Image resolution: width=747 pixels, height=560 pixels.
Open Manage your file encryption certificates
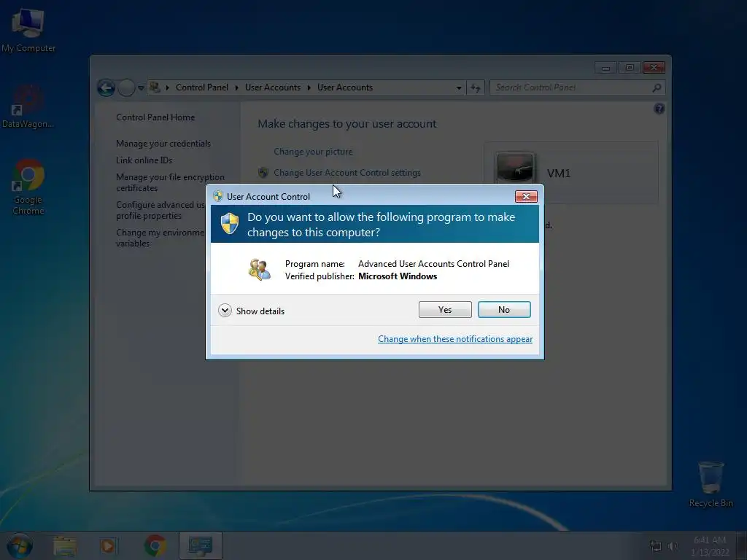coord(170,182)
